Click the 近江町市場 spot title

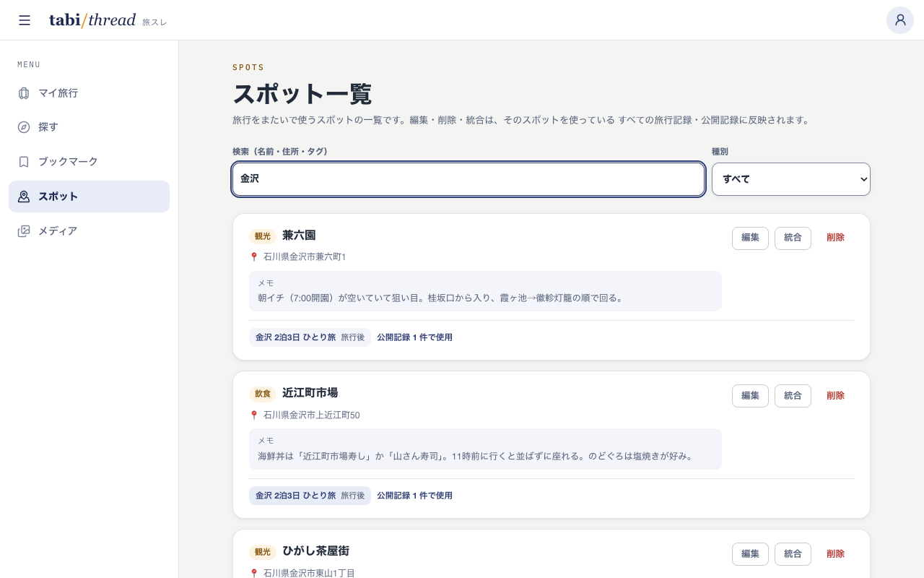click(x=310, y=393)
